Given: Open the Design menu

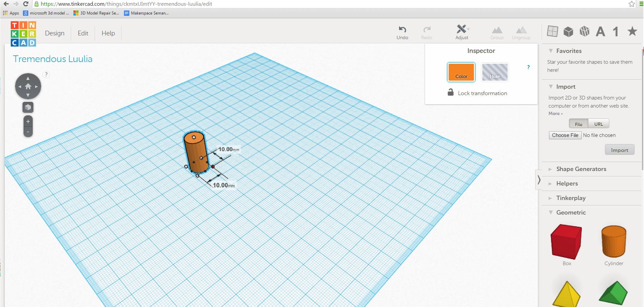Looking at the screenshot, I should 55,33.
